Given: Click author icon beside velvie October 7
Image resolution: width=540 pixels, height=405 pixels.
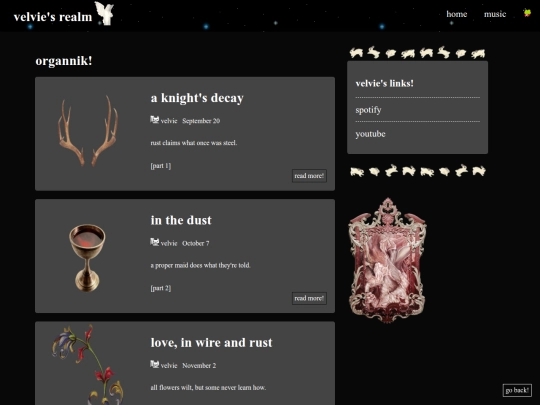Looking at the screenshot, I should pyautogui.click(x=155, y=242).
